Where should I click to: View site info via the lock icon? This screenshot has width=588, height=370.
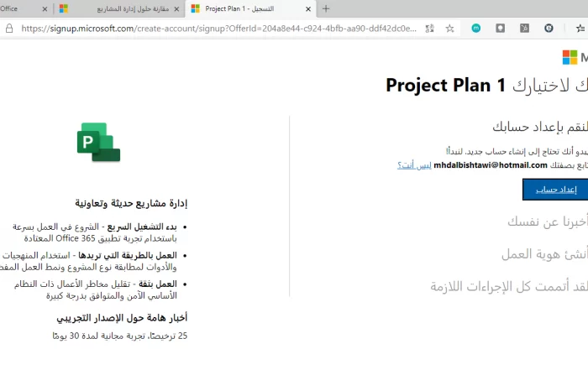click(x=9, y=29)
